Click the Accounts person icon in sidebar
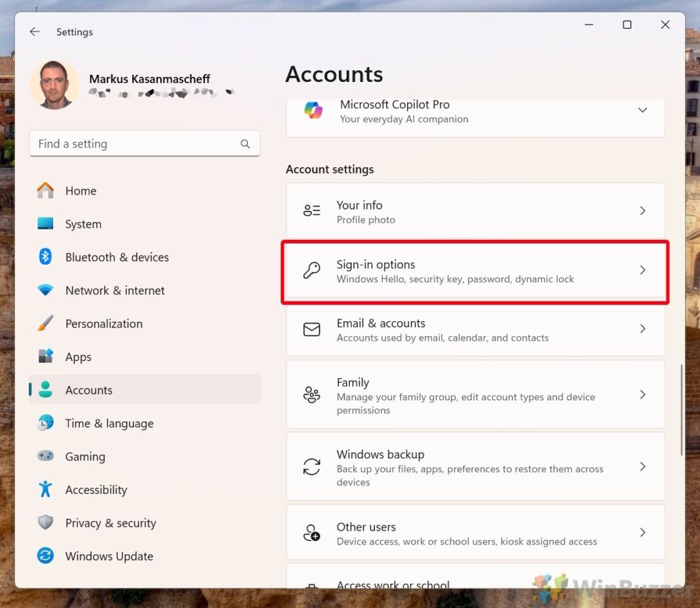This screenshot has height=608, width=700. click(x=45, y=389)
